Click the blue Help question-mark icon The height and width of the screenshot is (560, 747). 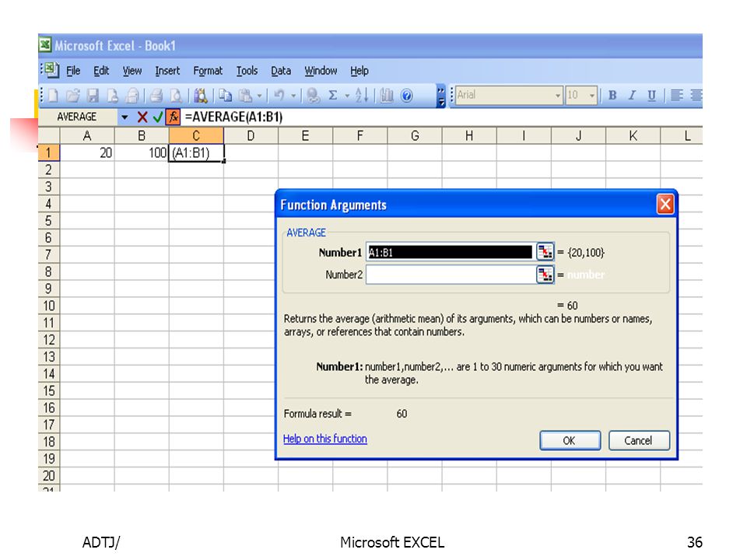pyautogui.click(x=406, y=96)
